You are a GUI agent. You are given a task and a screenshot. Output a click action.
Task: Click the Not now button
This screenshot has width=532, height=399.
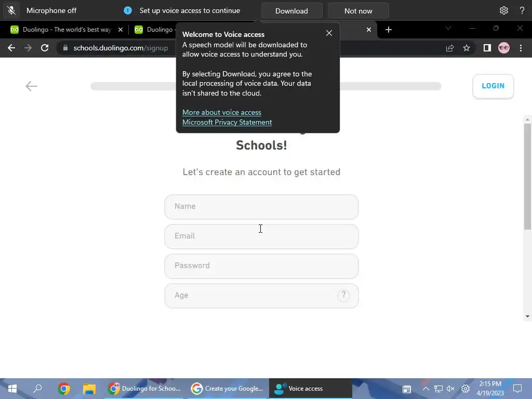(358, 11)
